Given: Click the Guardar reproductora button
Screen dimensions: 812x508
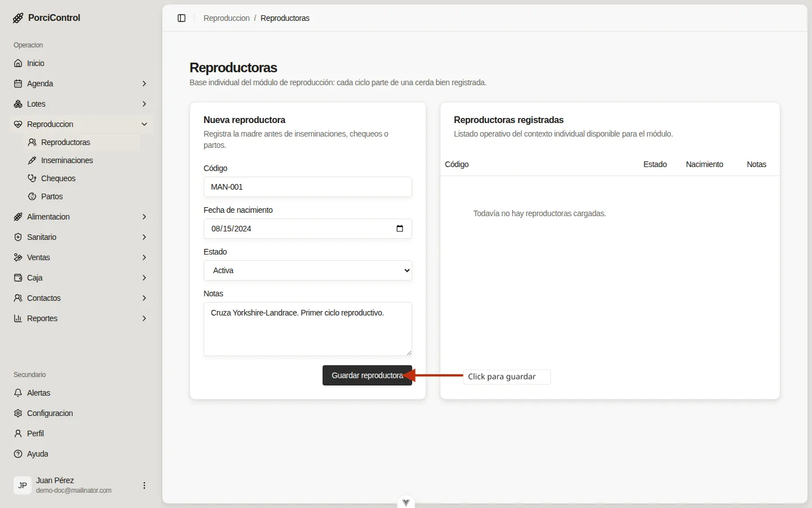Looking at the screenshot, I should pyautogui.click(x=367, y=375).
